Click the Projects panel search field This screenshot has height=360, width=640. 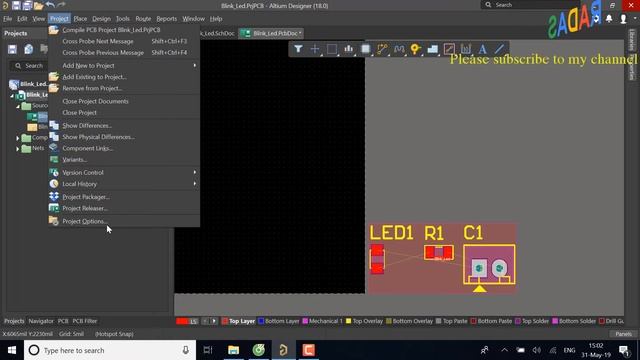pyautogui.click(x=29, y=66)
